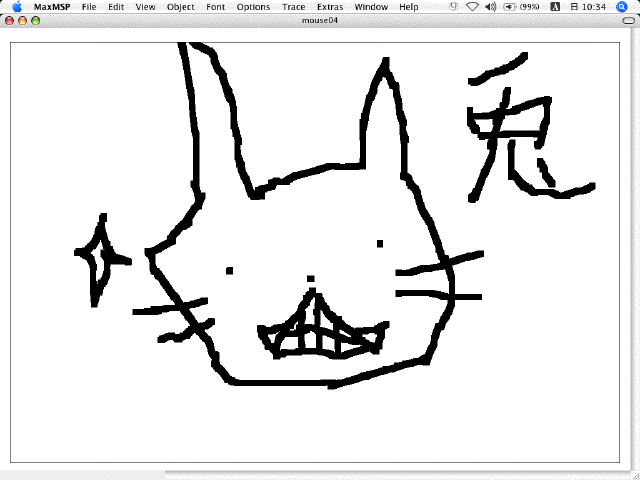Open the Object menu

pos(181,7)
